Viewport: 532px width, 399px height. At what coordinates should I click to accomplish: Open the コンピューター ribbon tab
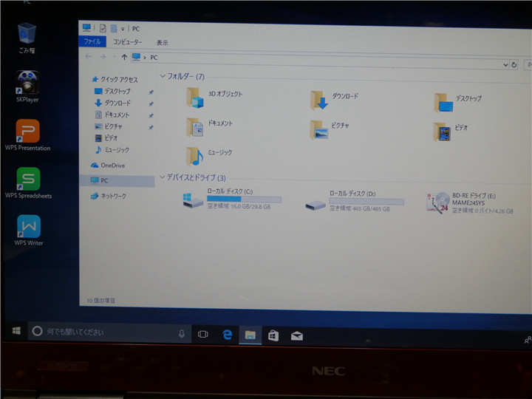127,41
